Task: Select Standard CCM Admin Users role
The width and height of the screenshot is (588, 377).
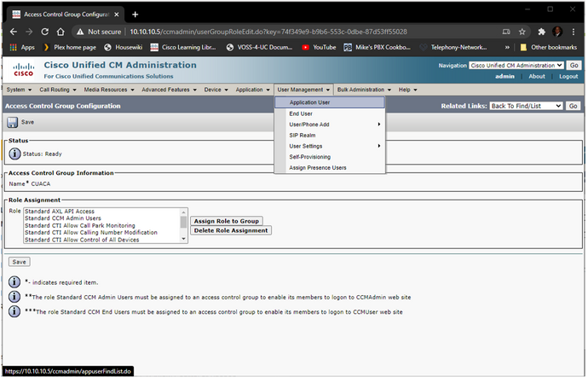Action: point(63,218)
